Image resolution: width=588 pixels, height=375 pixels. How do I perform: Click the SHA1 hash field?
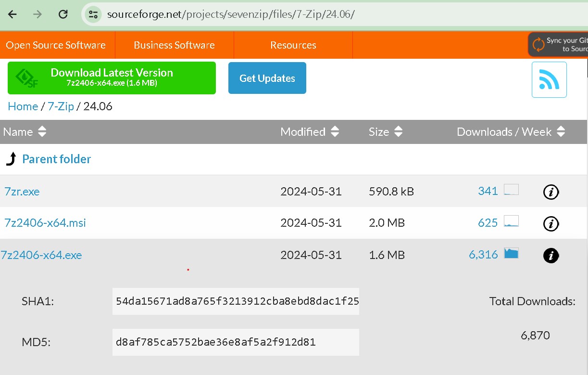pos(236,301)
